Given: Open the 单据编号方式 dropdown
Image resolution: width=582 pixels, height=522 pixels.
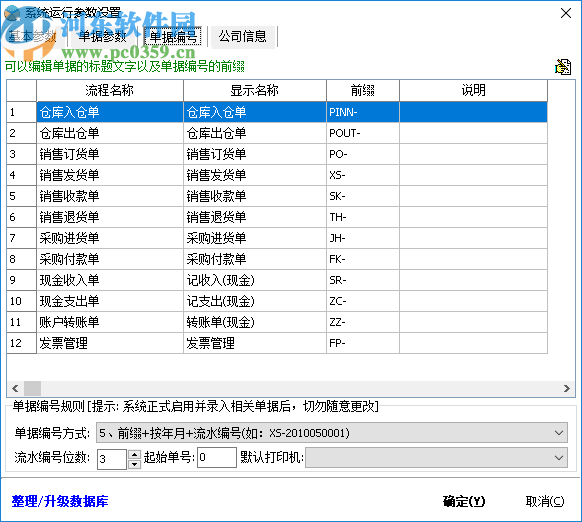Looking at the screenshot, I should point(332,433).
